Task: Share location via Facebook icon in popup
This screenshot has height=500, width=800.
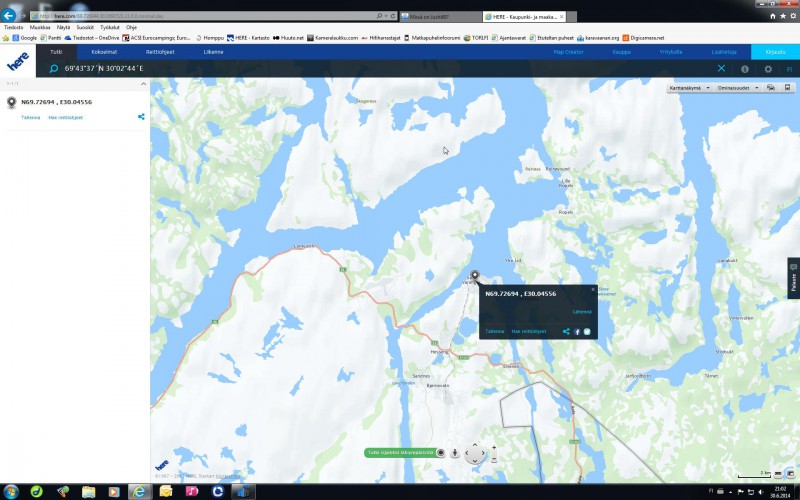Action: tap(577, 331)
